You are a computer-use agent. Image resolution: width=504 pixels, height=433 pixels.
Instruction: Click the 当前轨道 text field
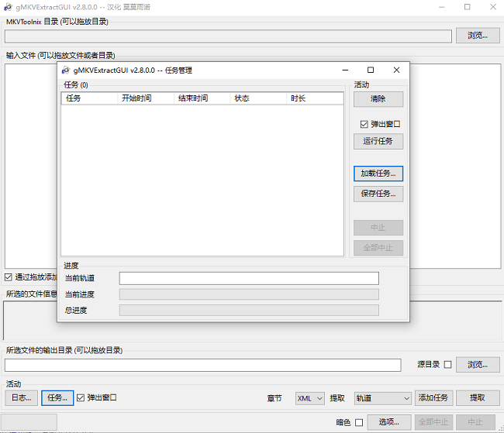(x=249, y=278)
